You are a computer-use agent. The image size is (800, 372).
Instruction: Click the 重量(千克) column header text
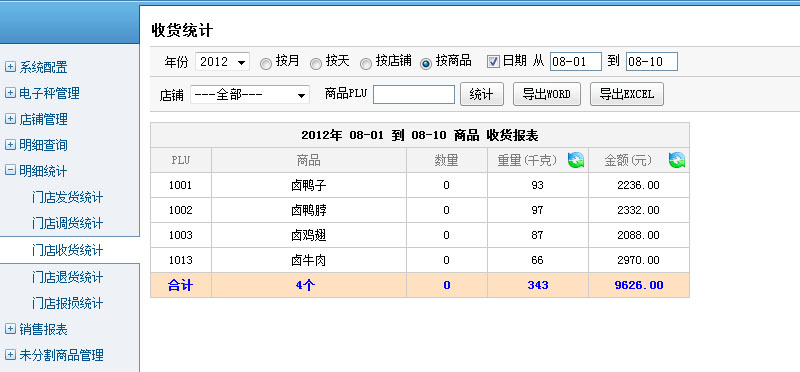(528, 161)
